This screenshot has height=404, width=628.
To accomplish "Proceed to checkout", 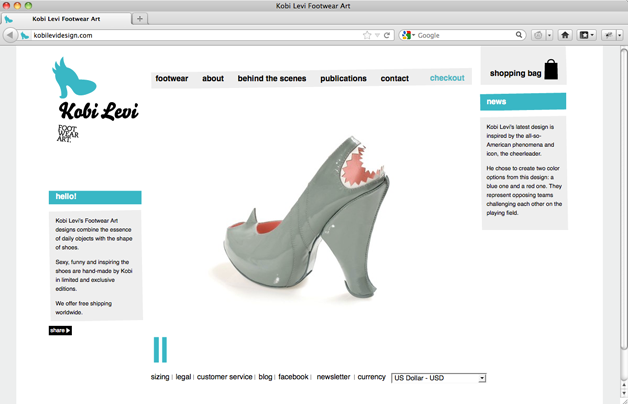I will [x=447, y=78].
